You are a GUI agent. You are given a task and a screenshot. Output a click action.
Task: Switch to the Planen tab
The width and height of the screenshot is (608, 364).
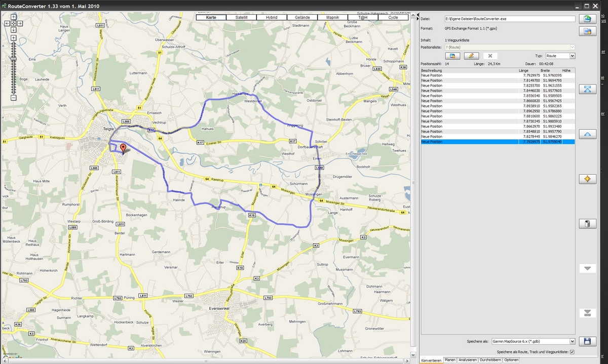(450, 360)
